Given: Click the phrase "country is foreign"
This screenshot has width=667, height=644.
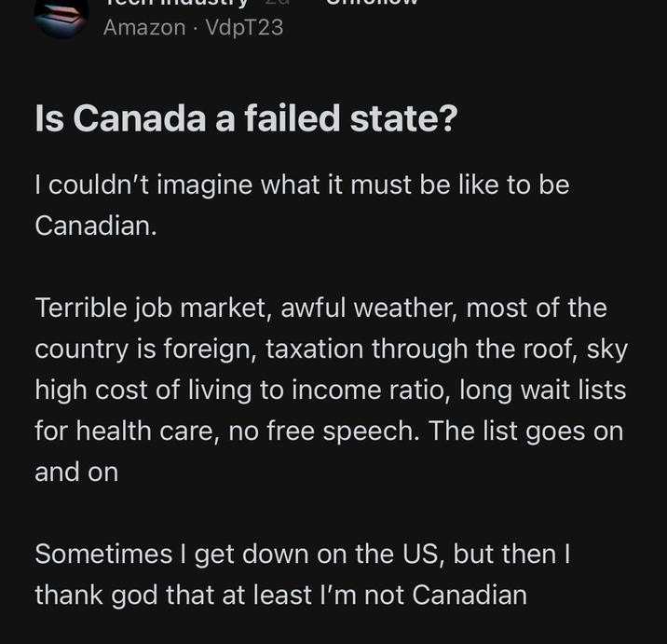Looking at the screenshot, I should pyautogui.click(x=145, y=349).
